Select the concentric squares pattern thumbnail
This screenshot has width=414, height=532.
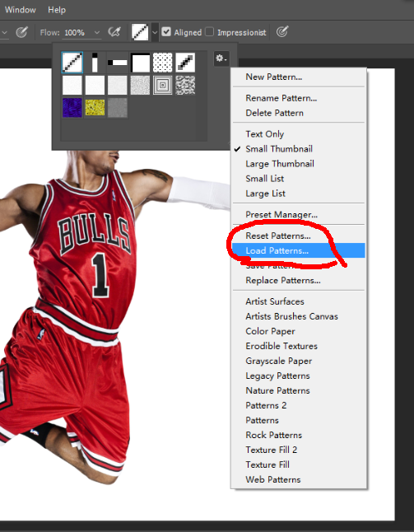[163, 85]
